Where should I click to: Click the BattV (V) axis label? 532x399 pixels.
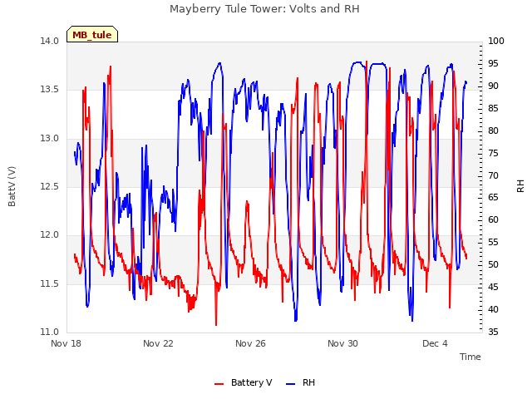[x=12, y=186]
